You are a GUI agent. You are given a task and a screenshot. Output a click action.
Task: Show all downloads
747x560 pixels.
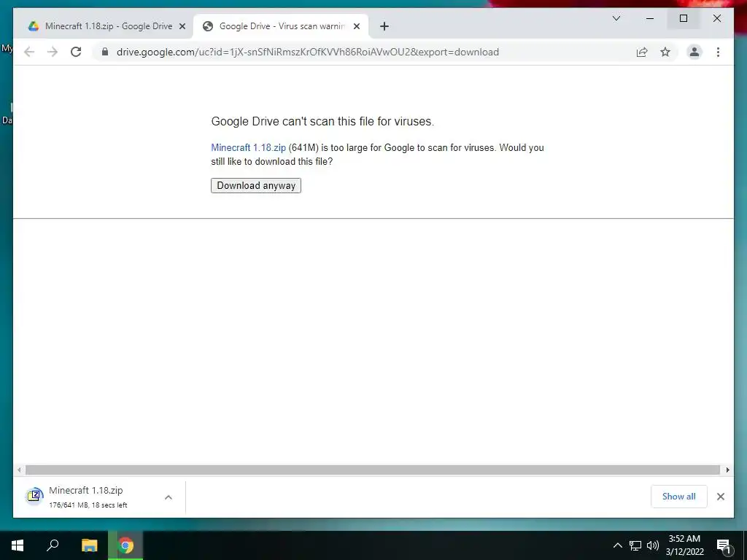coord(679,496)
